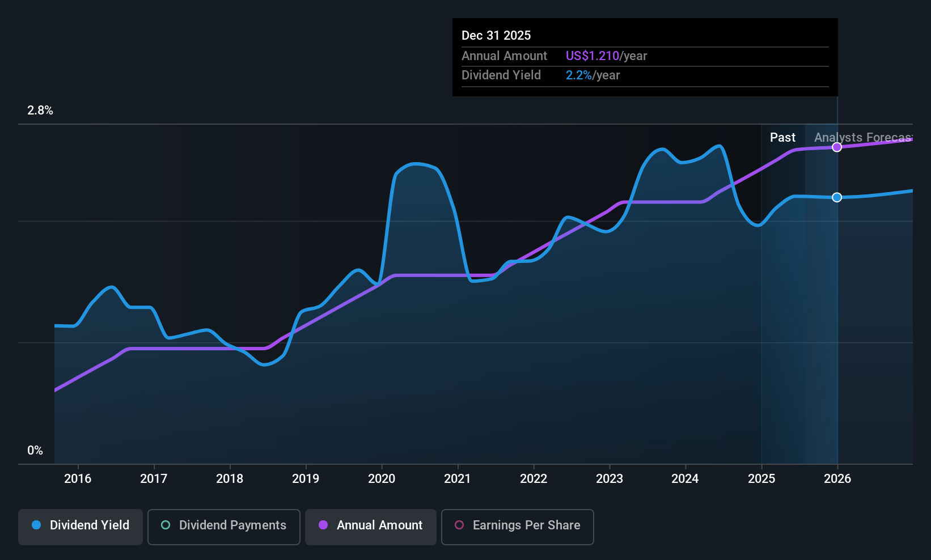Toggle the Earnings Per Share series off
Image resolution: width=931 pixels, height=560 pixels.
click(517, 527)
